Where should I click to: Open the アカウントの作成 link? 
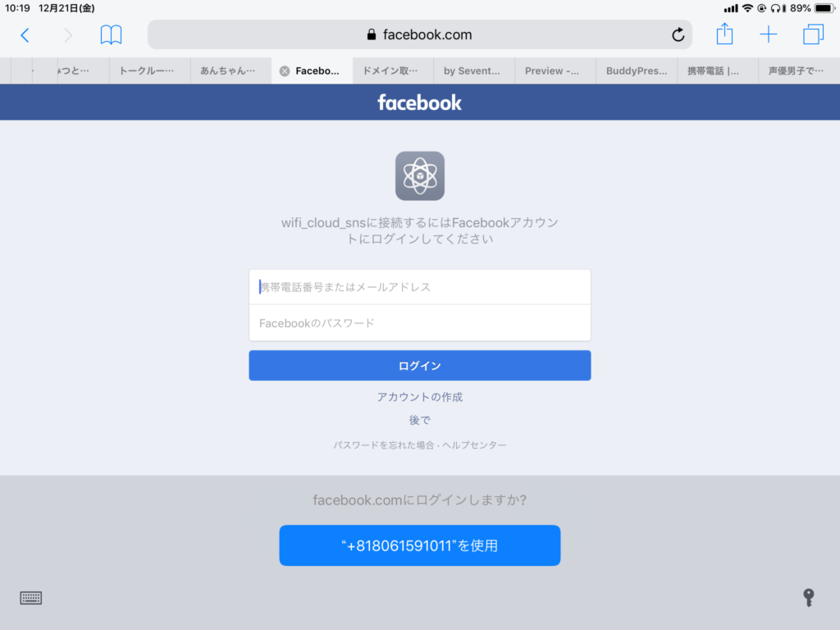[419, 397]
